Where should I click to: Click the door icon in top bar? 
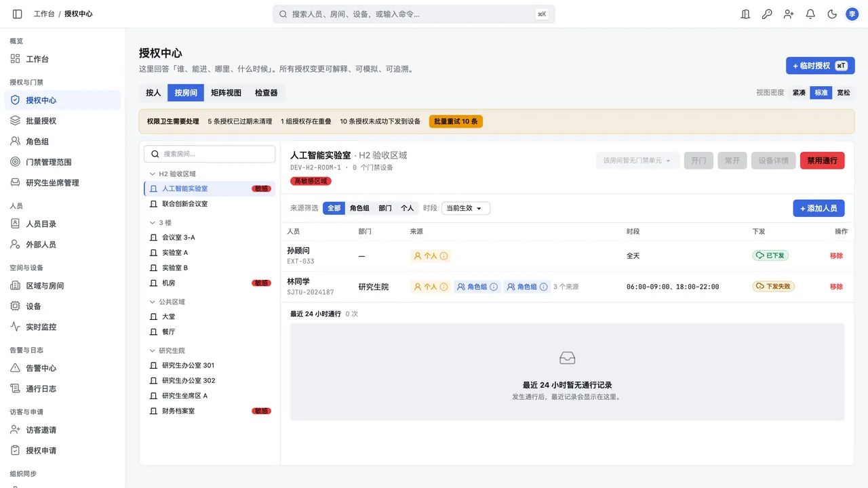745,14
